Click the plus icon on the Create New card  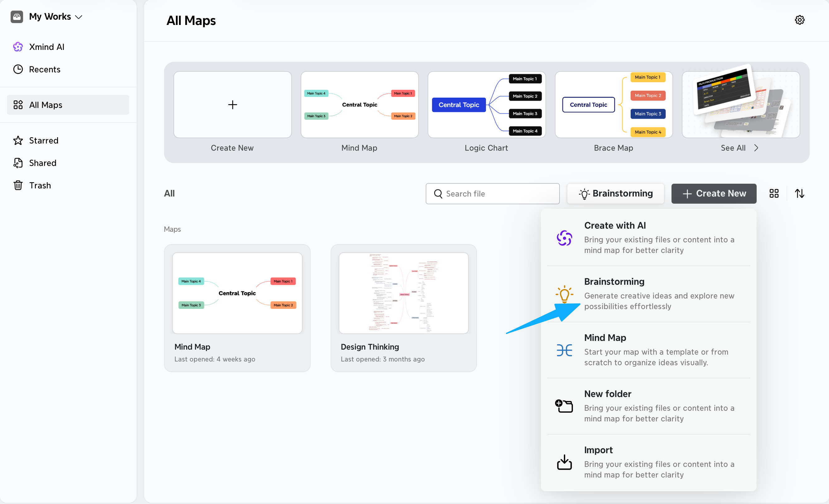click(x=232, y=104)
